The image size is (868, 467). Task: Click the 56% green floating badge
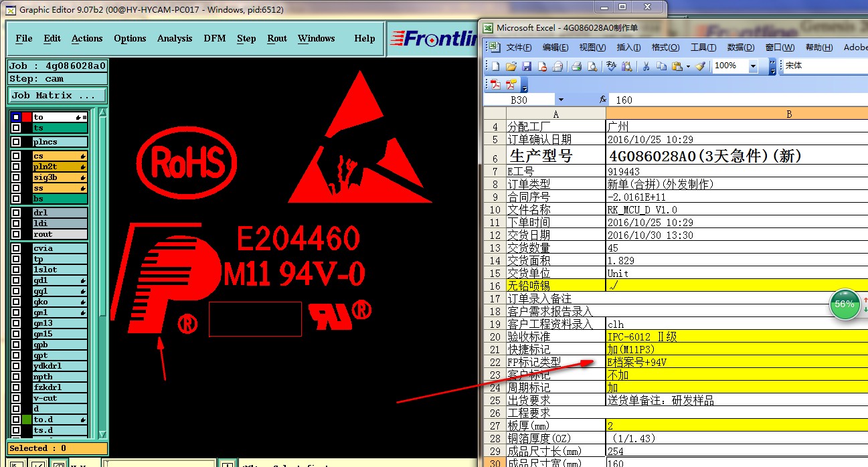pyautogui.click(x=845, y=304)
